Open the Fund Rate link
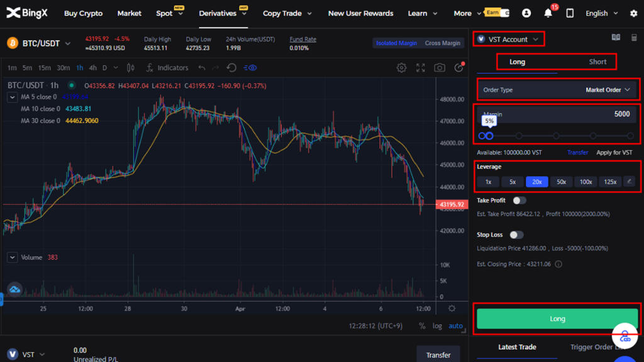Screen dimensions: 644x362 coord(303,40)
